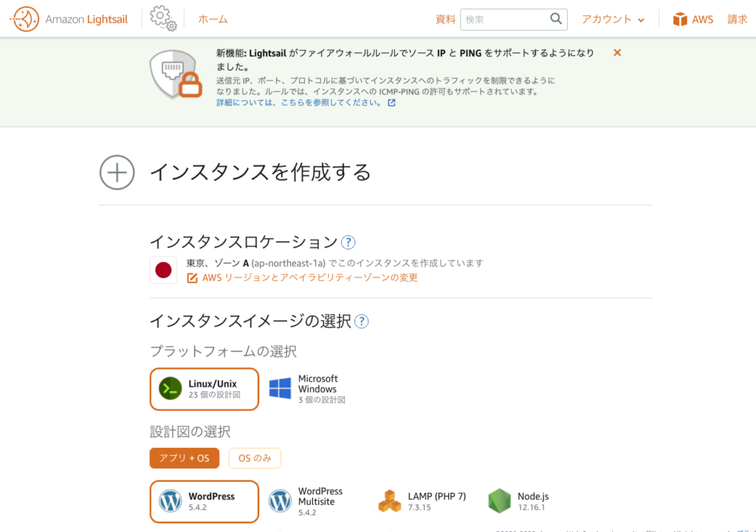Dismiss the new feature firewall banner
Image resolution: width=756 pixels, height=532 pixels.
click(617, 52)
